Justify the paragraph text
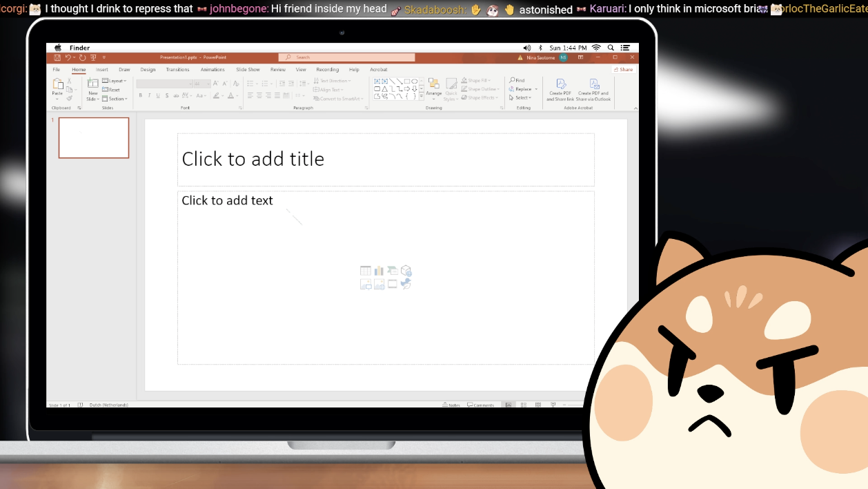 point(277,95)
